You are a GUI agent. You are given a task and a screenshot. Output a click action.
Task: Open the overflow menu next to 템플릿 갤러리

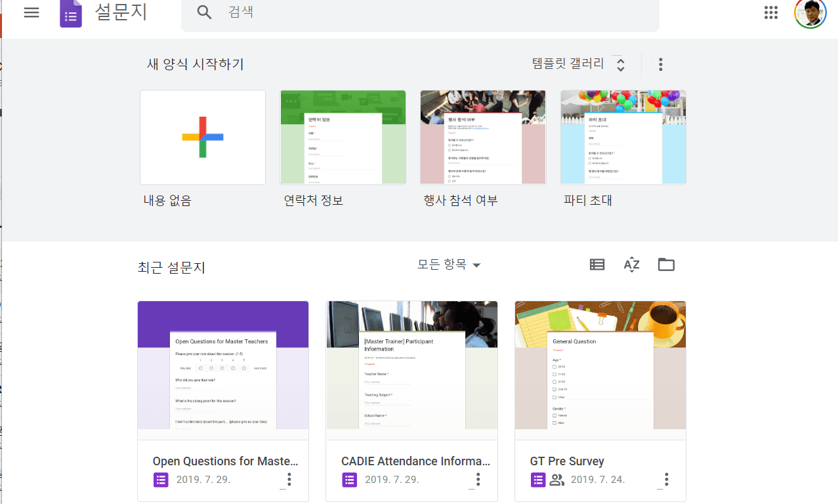(660, 64)
